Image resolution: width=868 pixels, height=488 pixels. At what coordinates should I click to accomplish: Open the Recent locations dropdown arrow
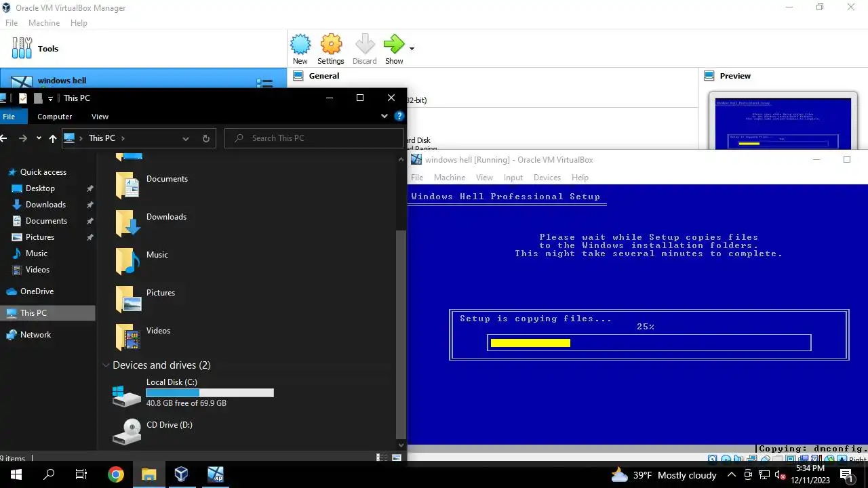tap(38, 138)
